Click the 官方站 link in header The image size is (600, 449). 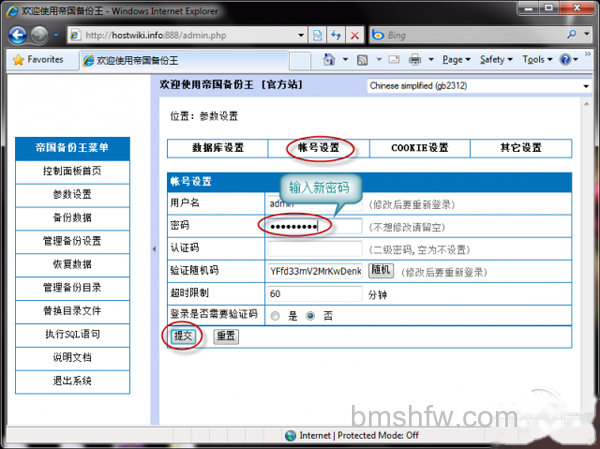tap(282, 85)
